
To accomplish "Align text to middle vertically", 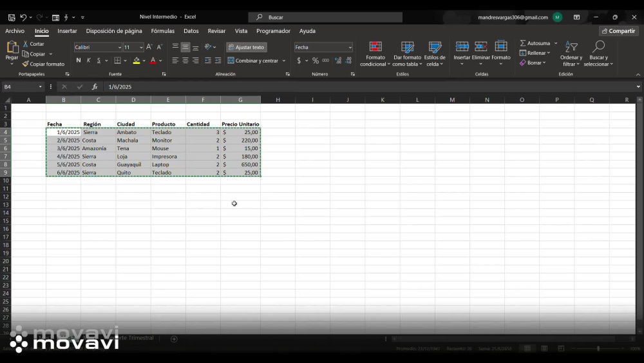I will (x=185, y=47).
